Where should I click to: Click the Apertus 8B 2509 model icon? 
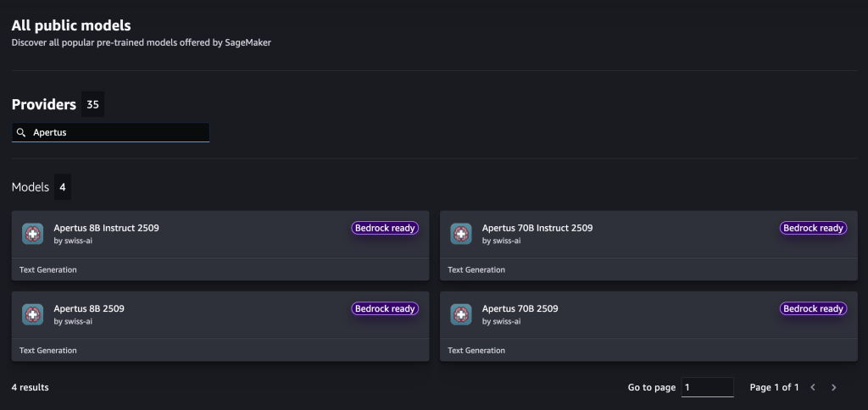32,314
